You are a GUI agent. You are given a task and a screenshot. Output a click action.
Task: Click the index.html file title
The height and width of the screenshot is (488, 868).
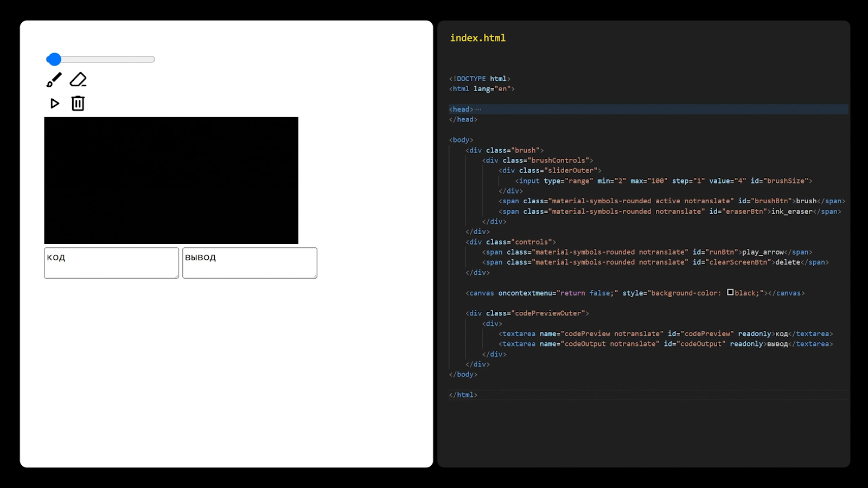coord(477,38)
